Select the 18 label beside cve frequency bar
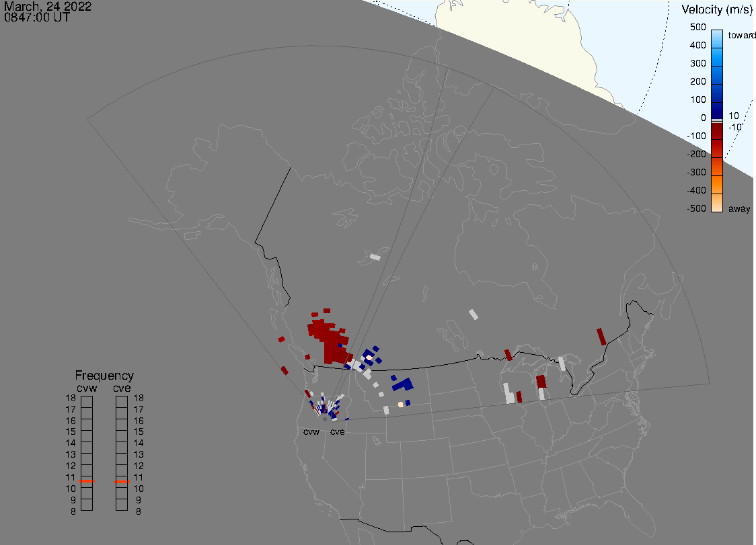Screen dimensions: 756x545 click(139, 398)
